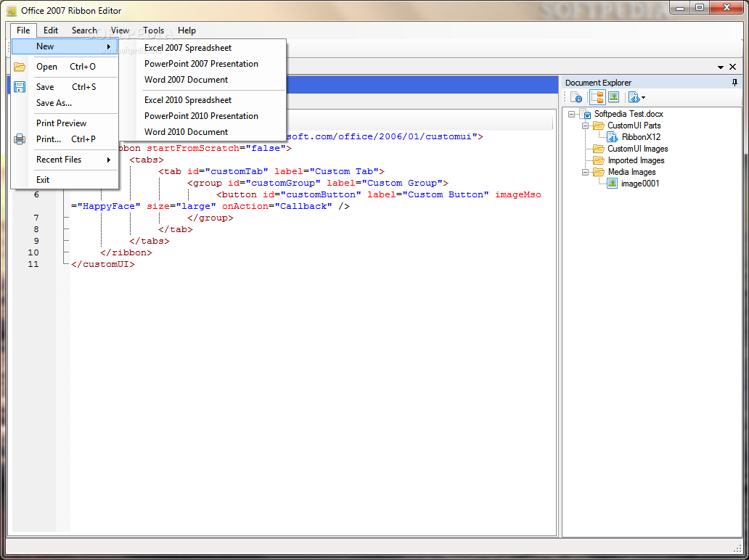Click the closing </group> tag line
Viewport: 749px width, 560px height.
(210, 218)
